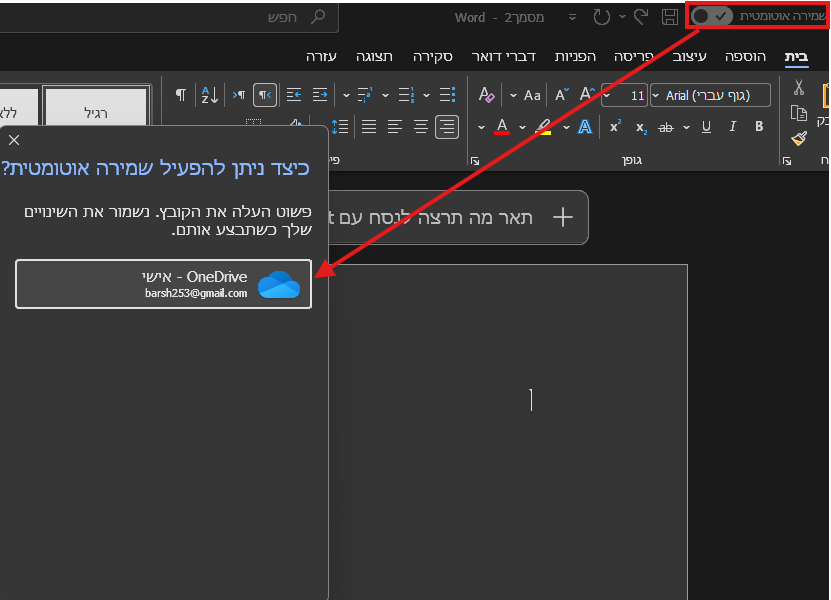
Task: Click the Align Left icon
Action: pos(395,127)
